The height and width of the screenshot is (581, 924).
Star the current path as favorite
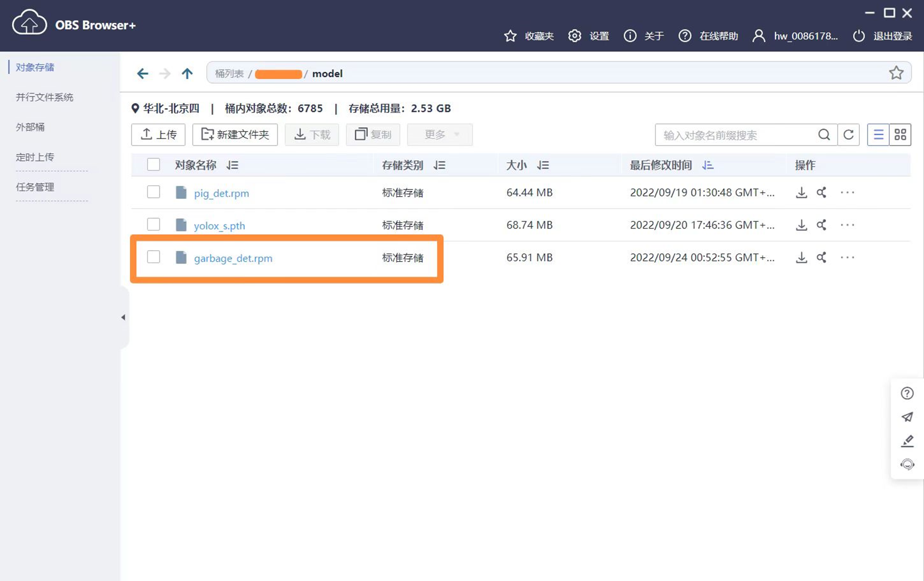pos(896,73)
